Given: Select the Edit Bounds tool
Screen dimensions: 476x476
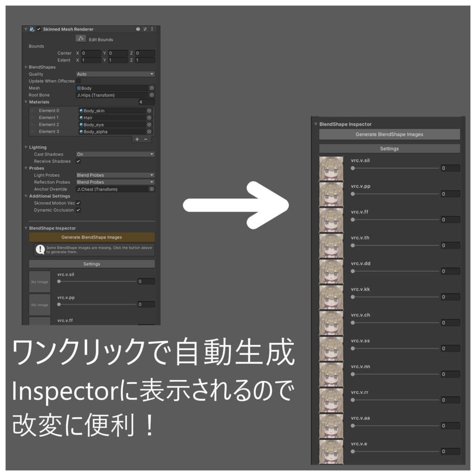Looking at the screenshot, I should (81, 39).
